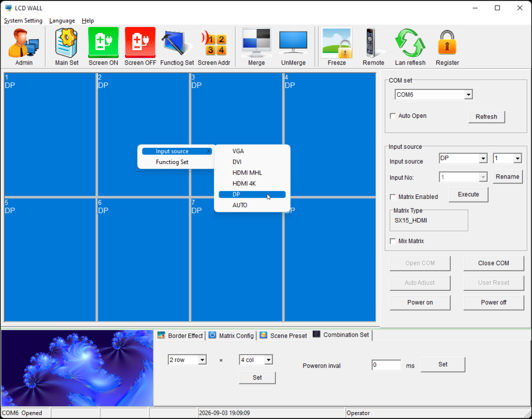The width and height of the screenshot is (532, 419).
Task: Select the Merge monitor icon
Action: click(256, 43)
